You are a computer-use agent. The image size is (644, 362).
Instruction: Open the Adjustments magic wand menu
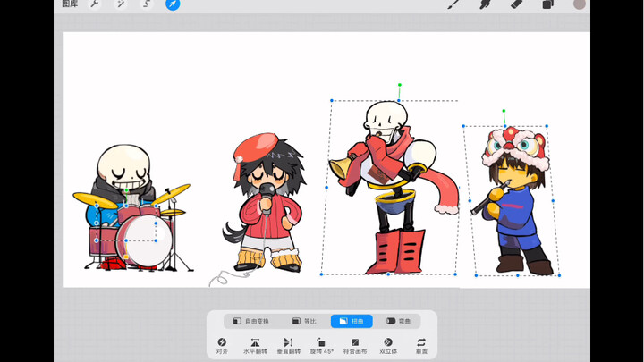click(x=121, y=4)
